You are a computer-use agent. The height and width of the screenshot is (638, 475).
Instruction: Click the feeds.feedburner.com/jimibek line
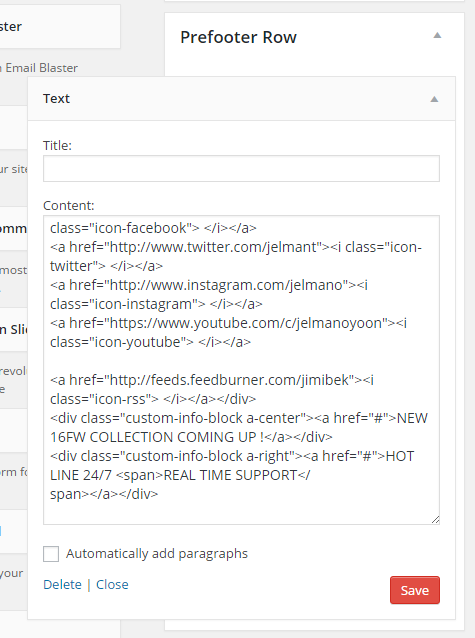click(212, 380)
